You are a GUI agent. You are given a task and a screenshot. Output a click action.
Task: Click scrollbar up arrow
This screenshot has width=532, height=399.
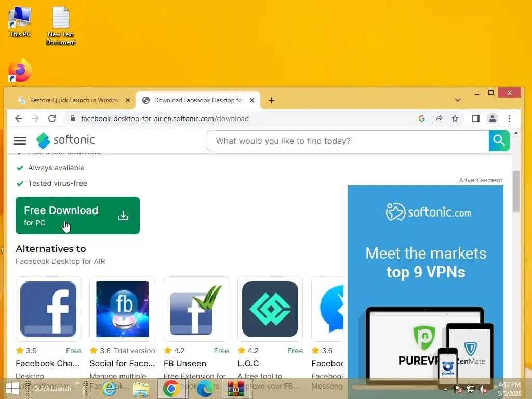pyautogui.click(x=516, y=134)
